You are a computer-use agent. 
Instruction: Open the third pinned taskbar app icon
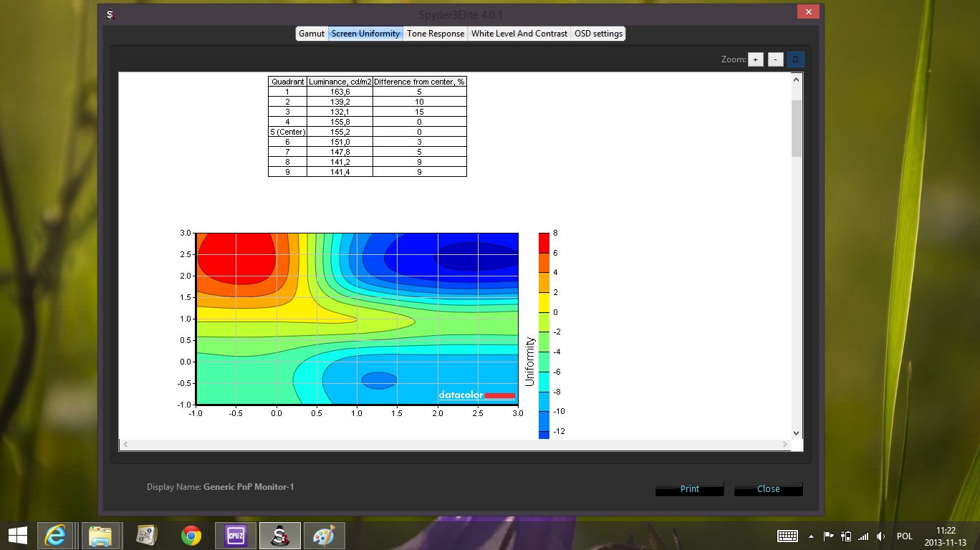[147, 536]
